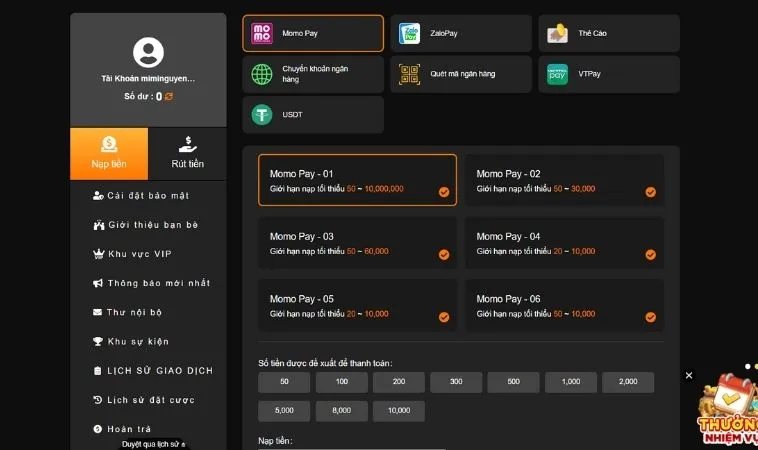View Lịch sử đặt cược
Image resolution: width=758 pixels, height=450 pixels.
[144, 400]
